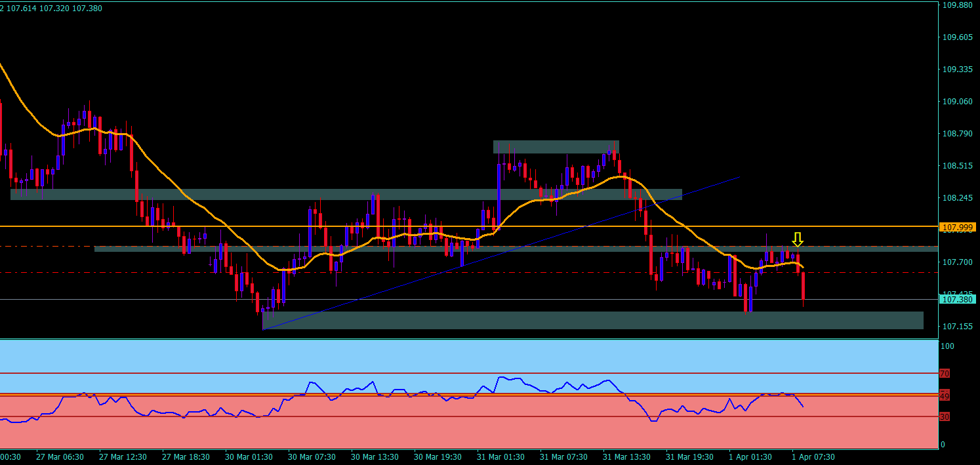This screenshot has width=980, height=465.
Task: Click the RSI level 30 label
Action: click(945, 416)
